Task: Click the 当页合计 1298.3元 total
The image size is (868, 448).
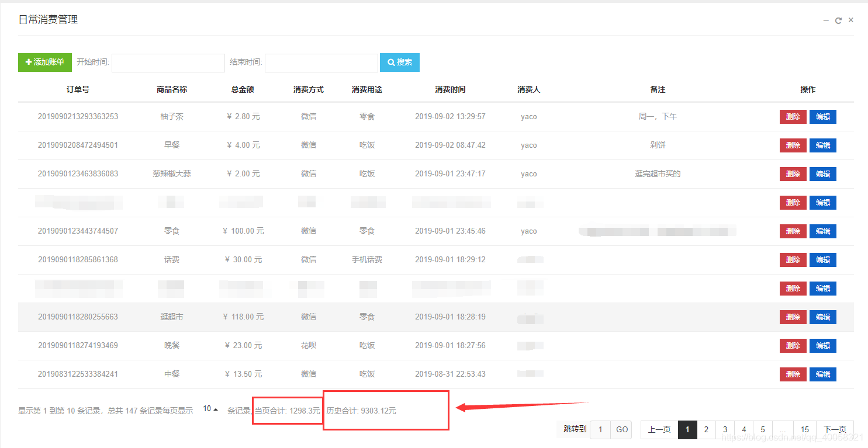Action: pos(288,411)
